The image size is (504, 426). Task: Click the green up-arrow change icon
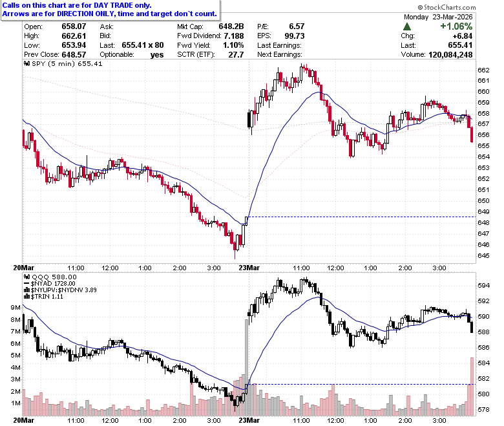(x=407, y=27)
